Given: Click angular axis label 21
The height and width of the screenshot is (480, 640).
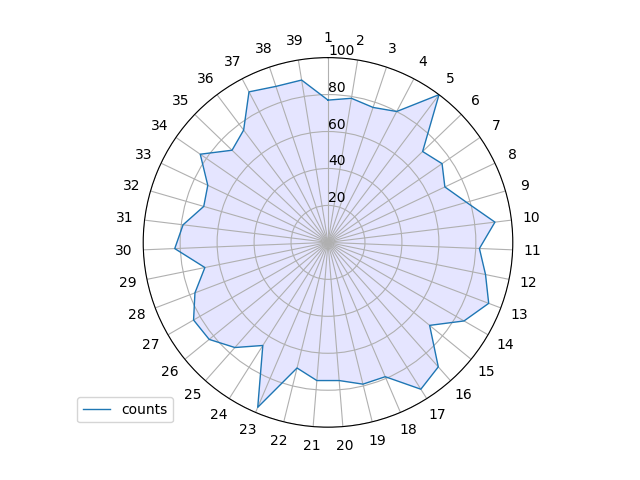Looking at the screenshot, I should coord(311,445).
